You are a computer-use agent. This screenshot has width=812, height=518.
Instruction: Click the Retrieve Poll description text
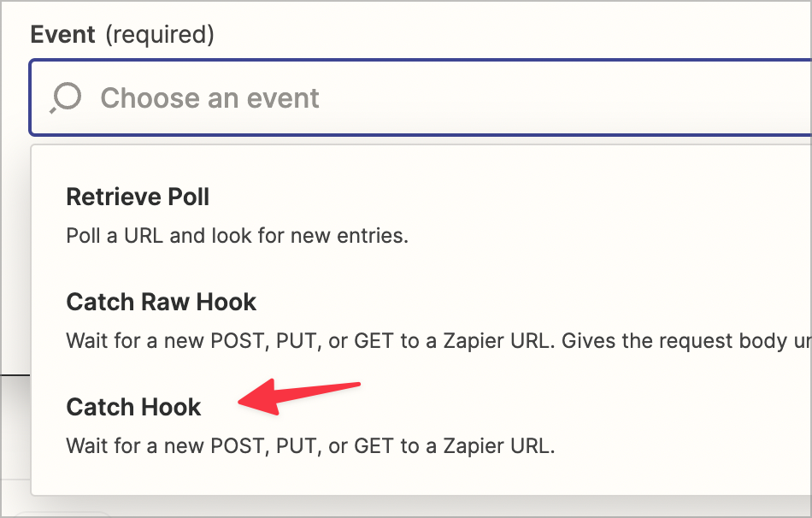(x=237, y=235)
